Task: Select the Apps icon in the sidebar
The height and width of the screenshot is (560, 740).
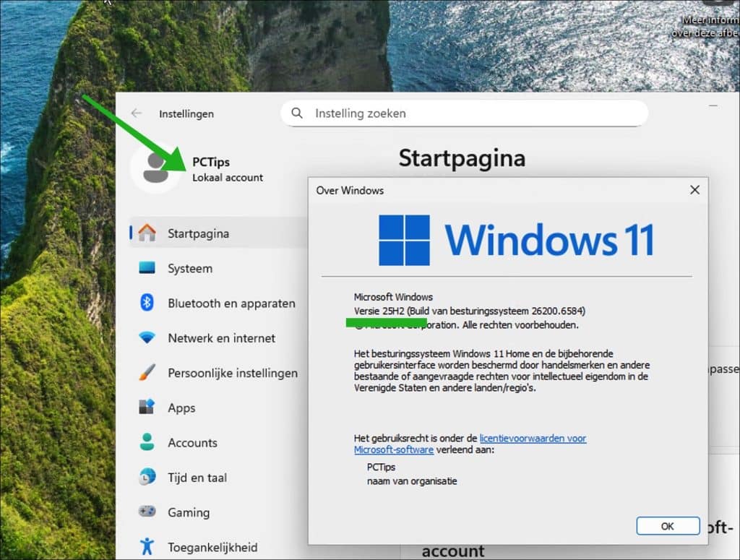Action: pyautogui.click(x=147, y=408)
